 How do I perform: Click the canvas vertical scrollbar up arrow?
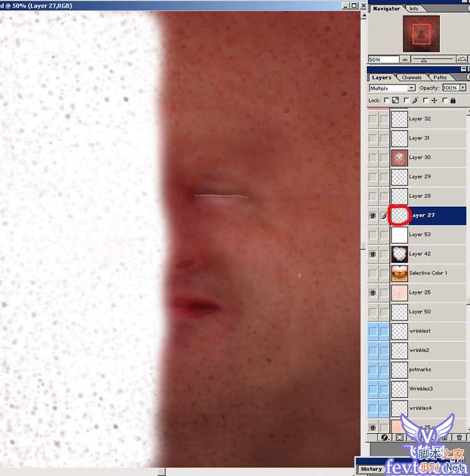(x=363, y=16)
